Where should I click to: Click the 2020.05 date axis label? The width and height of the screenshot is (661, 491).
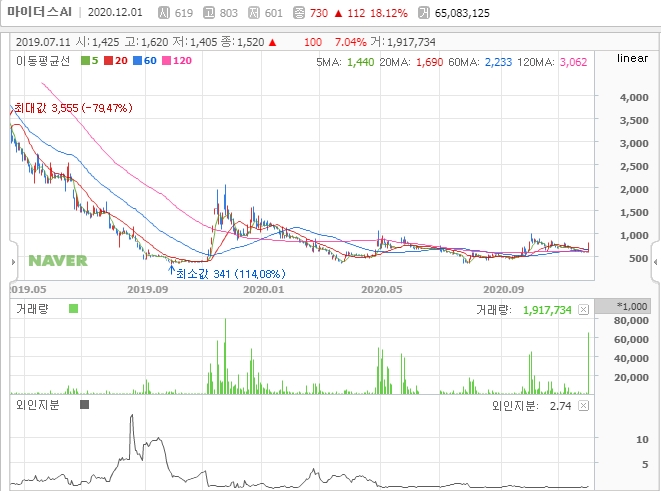pos(382,290)
